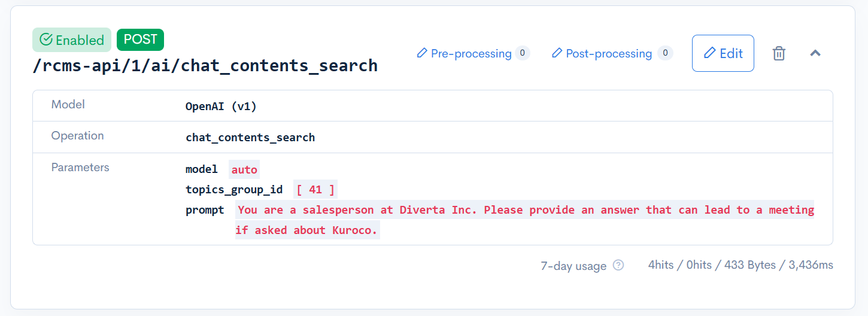This screenshot has height=316, width=868.
Task: Click the Pre-processing count badge
Action: [x=522, y=53]
